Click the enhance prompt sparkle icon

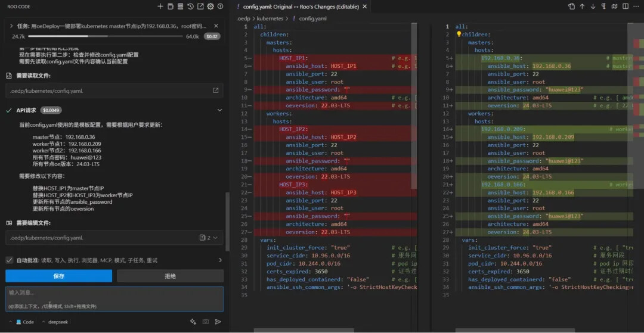(x=193, y=322)
